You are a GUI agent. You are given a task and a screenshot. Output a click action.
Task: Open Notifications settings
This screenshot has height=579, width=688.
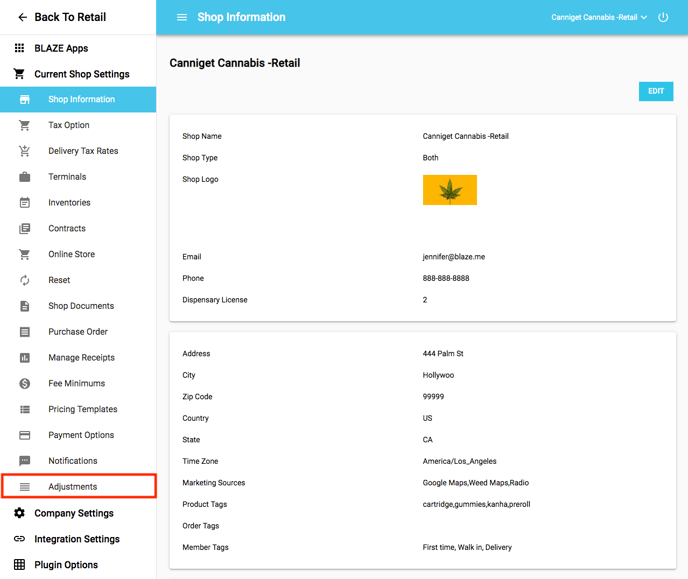point(78,461)
